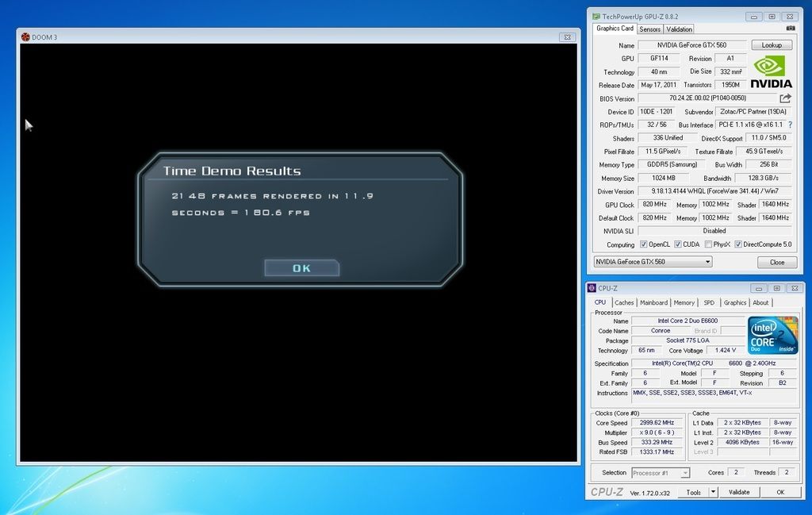Screen dimensions: 812x515
Task: Click the Rated FSB value 1333.17 MHz
Action: click(x=657, y=452)
